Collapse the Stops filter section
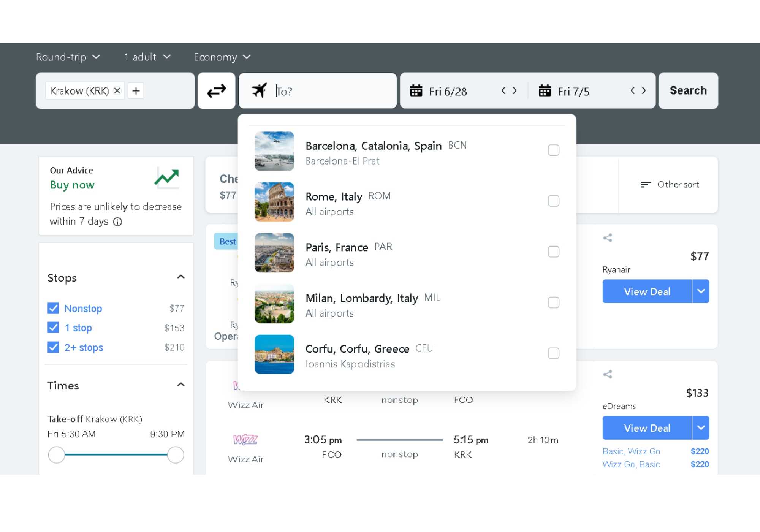 click(x=181, y=277)
